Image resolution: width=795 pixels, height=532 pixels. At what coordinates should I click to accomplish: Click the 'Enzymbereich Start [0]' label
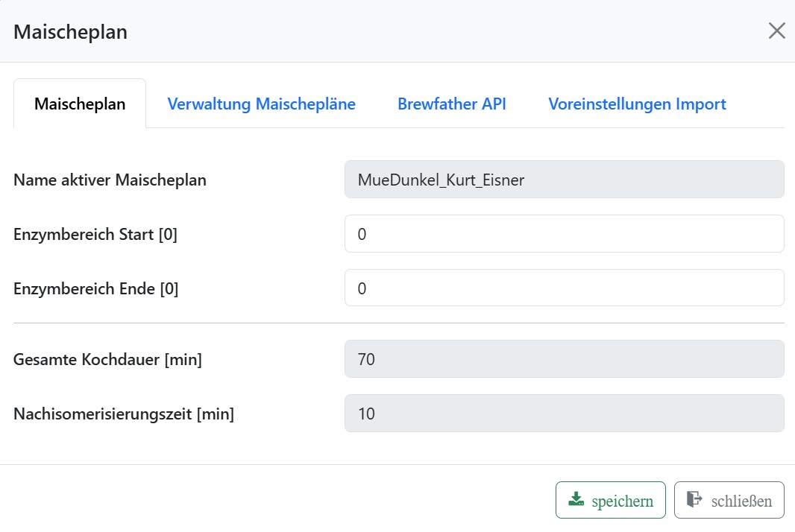(95, 235)
